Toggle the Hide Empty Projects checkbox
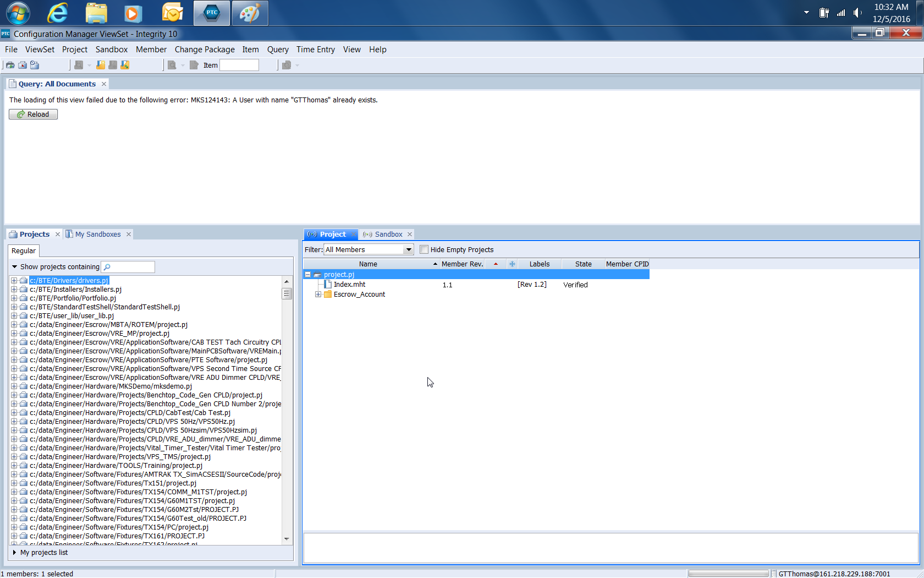The width and height of the screenshot is (924, 578). point(424,249)
